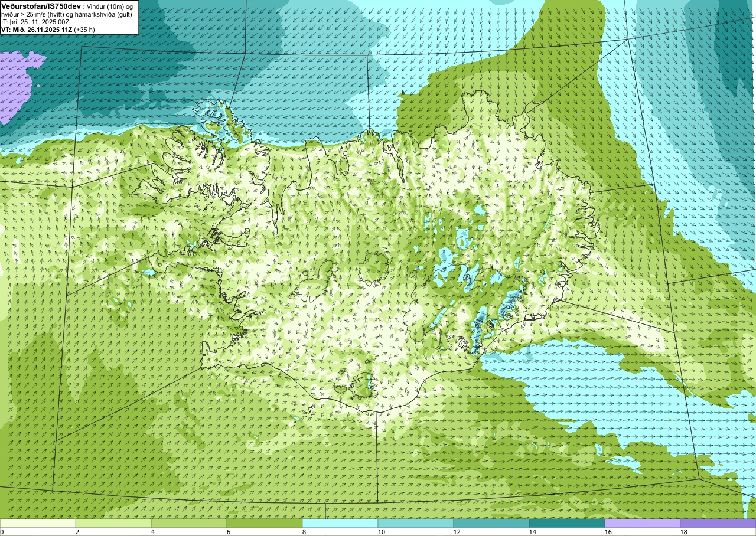Click legend scale label '16'
Image resolution: width=756 pixels, height=536 pixels.
(608, 532)
